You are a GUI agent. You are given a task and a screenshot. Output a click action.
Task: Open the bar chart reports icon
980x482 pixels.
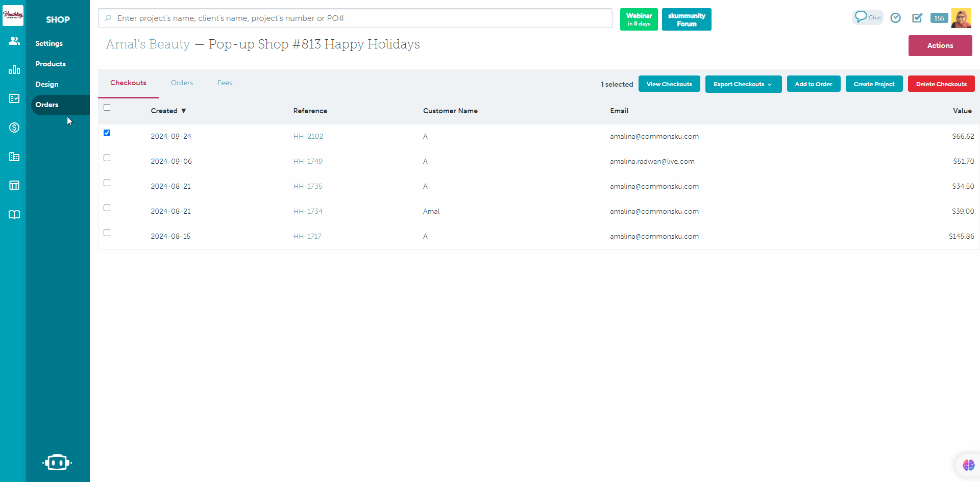[14, 69]
